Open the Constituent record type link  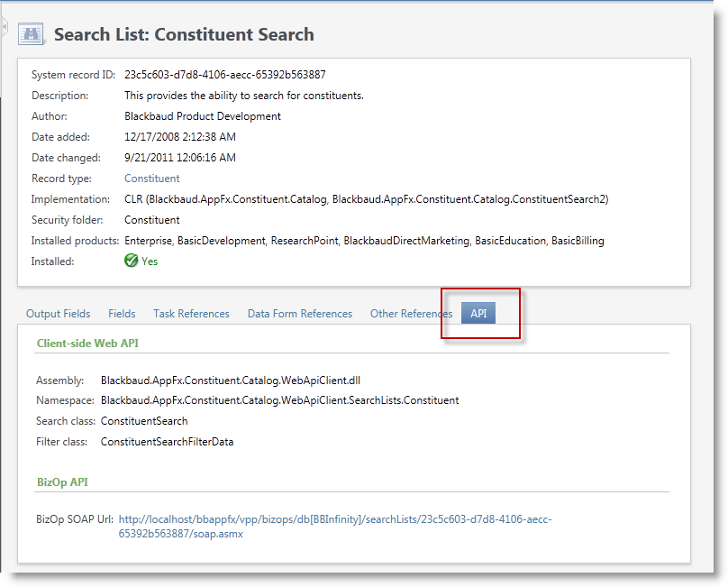pos(151,179)
